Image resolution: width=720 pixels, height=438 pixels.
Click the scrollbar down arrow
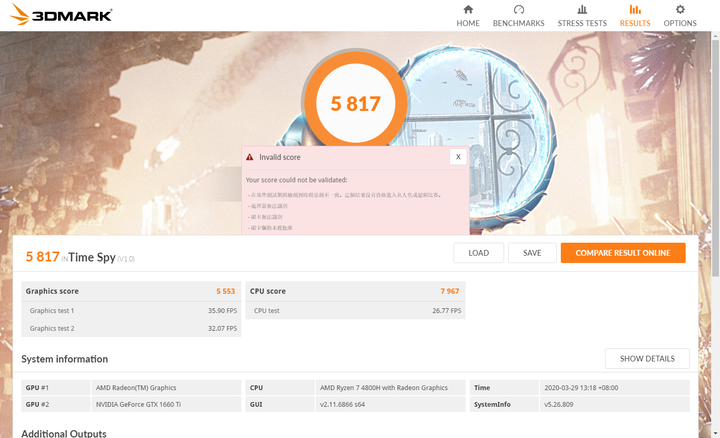(715, 433)
